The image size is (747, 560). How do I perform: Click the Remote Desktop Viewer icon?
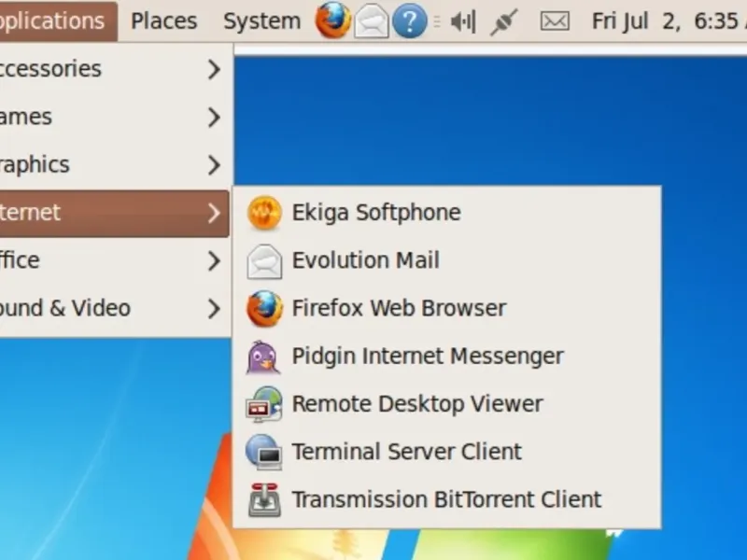[x=264, y=404]
